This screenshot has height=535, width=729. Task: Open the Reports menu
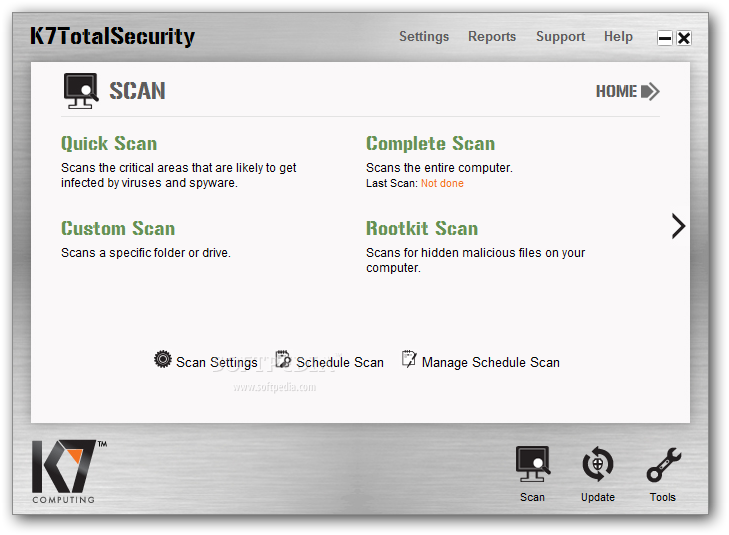point(492,36)
